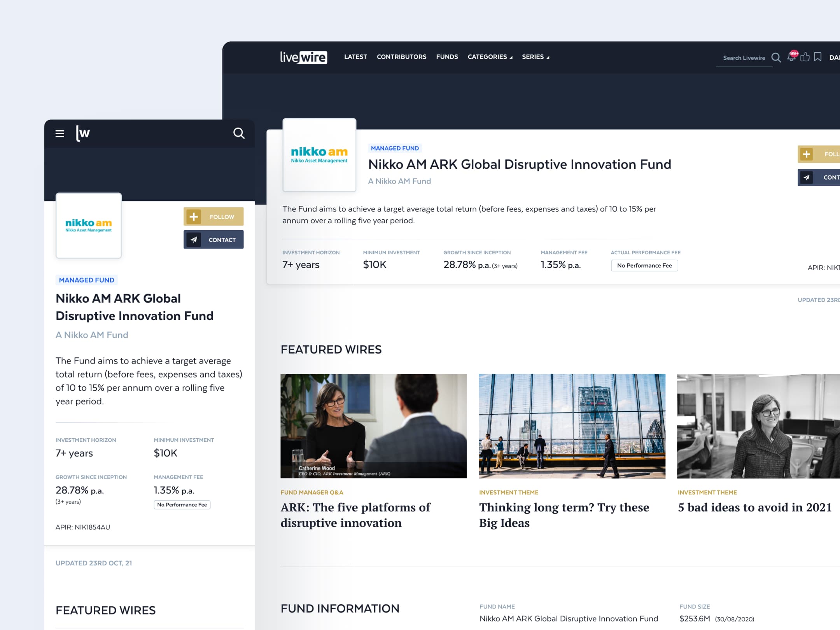This screenshot has height=630, width=840.
Task: Open mobile 'A Nikko AM Fund' link
Action: tap(92, 335)
